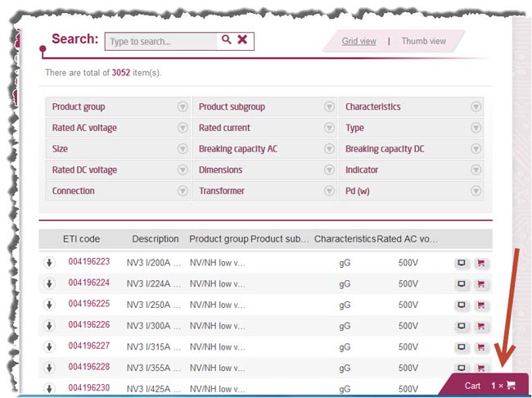Add item 004196225 to cart
Image resolution: width=532 pixels, height=398 pixels.
click(480, 305)
